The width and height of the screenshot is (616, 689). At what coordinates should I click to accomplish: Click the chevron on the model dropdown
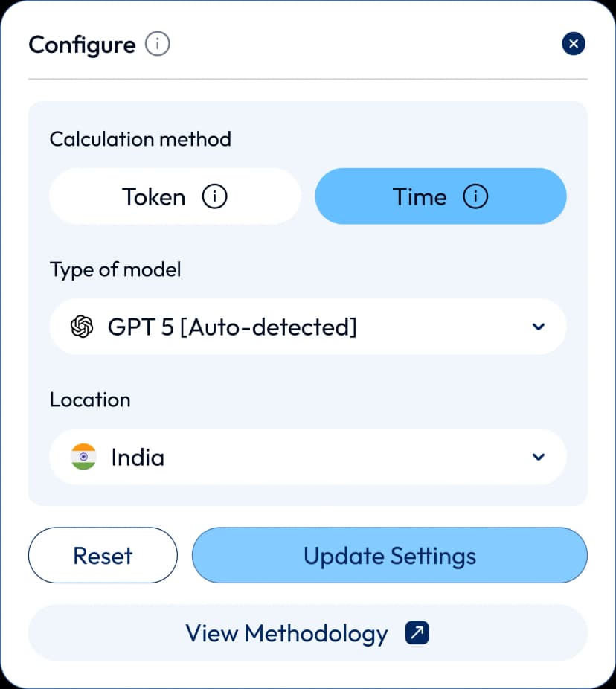[x=538, y=327]
